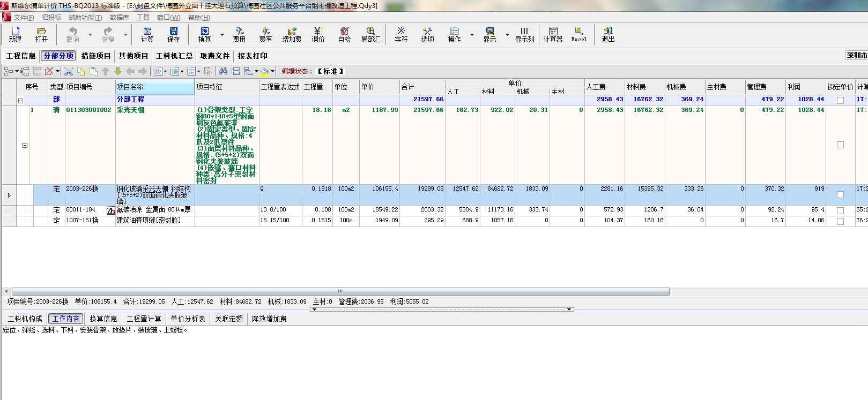868x400 pixels.
Task: Switch to the 工程信息 tab
Action: pos(21,56)
